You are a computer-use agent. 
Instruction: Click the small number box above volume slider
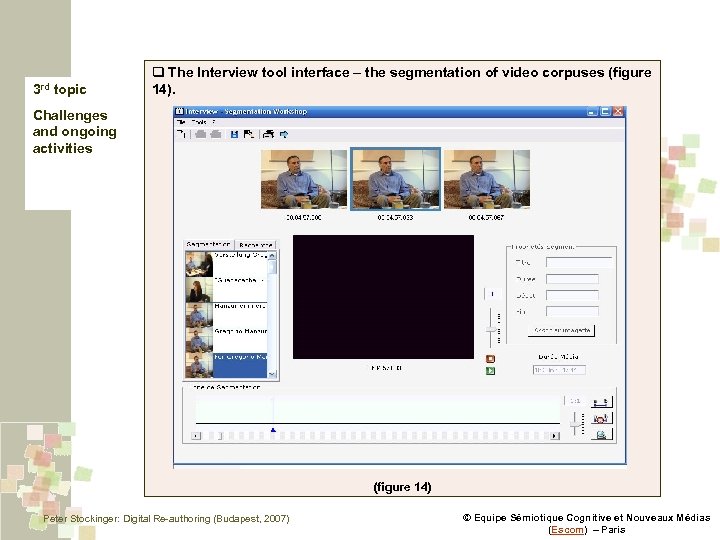tap(493, 294)
